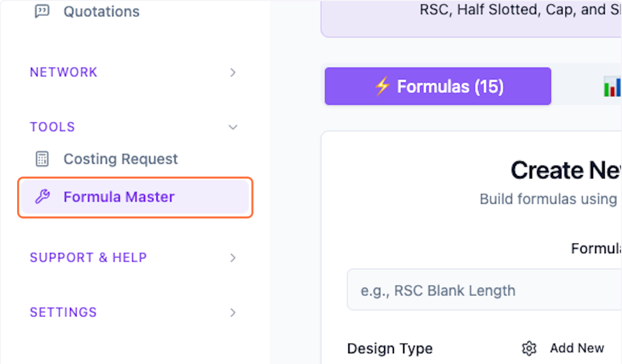The image size is (622, 364).
Task: Open the Quotations page
Action: tap(101, 11)
